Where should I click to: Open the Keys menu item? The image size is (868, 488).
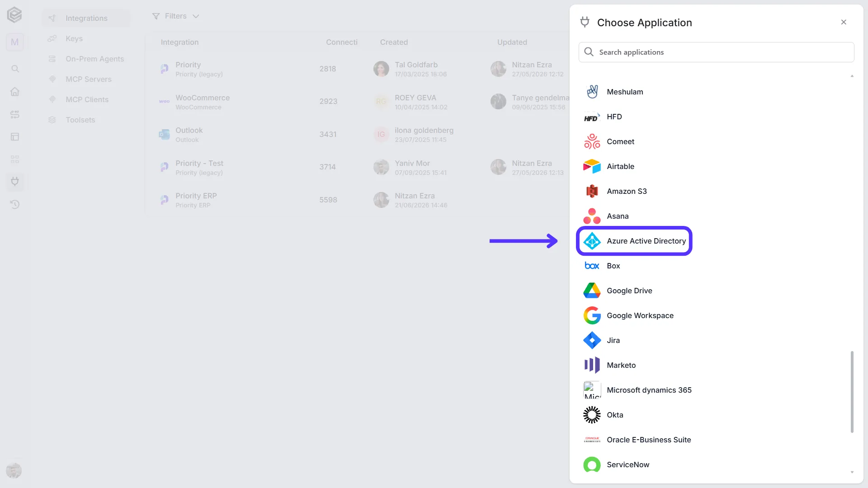pos(86,38)
